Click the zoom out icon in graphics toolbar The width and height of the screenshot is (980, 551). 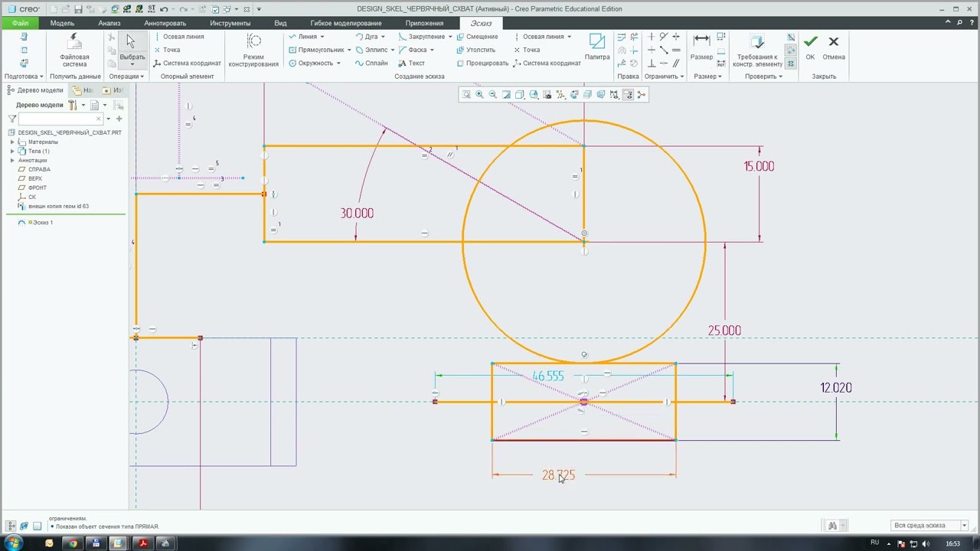[492, 95]
